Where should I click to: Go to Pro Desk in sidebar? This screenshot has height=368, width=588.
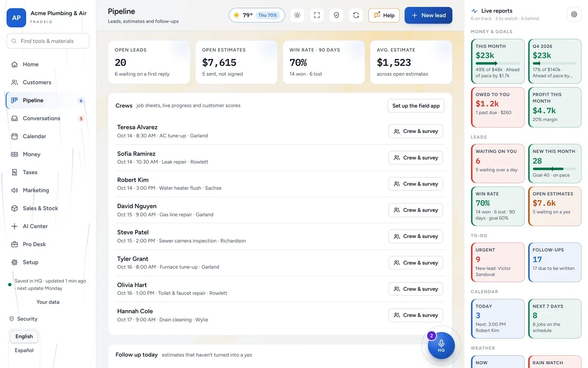point(48,244)
